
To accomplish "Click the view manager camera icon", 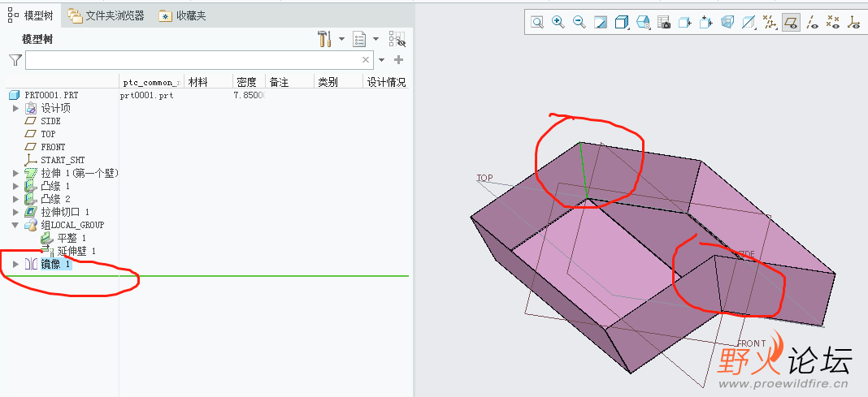I will 664,22.
